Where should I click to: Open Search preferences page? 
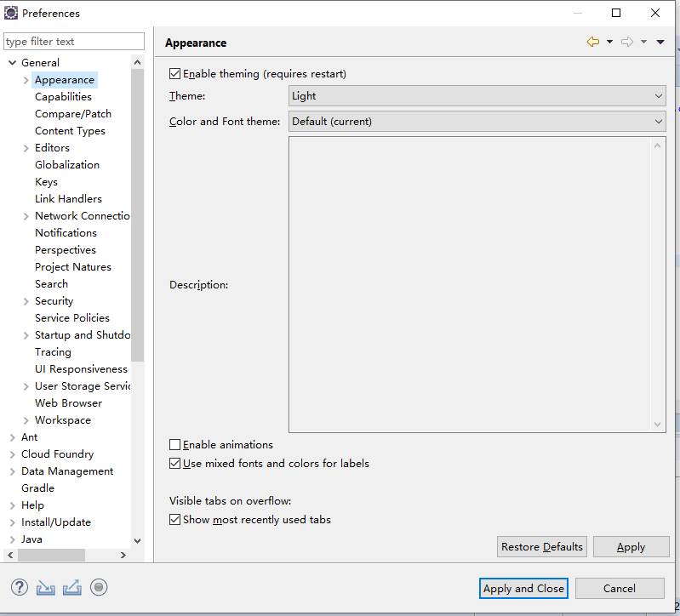coord(52,284)
